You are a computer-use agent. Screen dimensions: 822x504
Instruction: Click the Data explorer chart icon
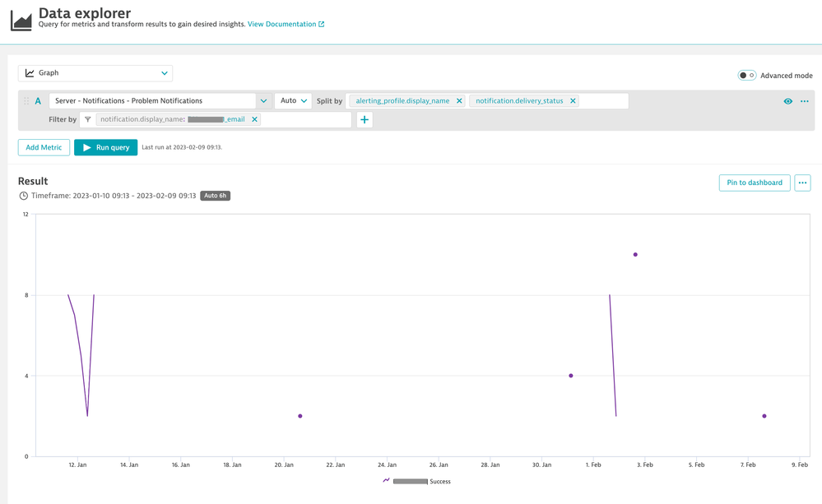tap(21, 19)
